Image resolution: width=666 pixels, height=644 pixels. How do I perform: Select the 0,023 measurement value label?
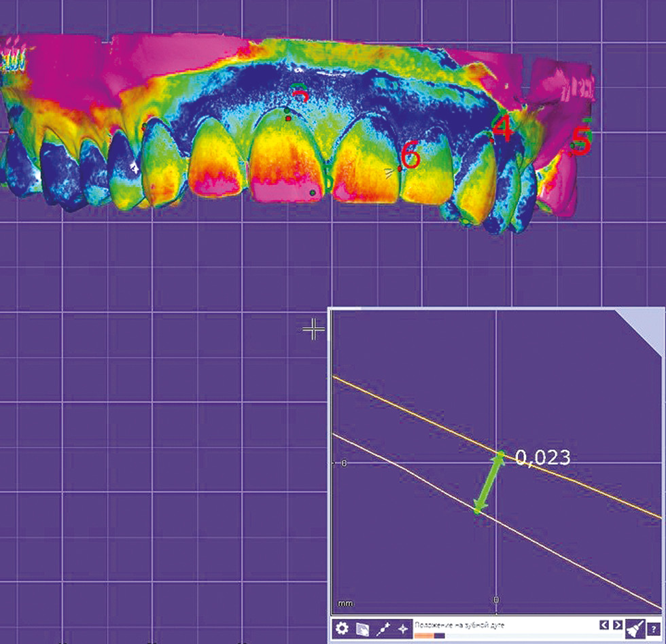coord(542,459)
